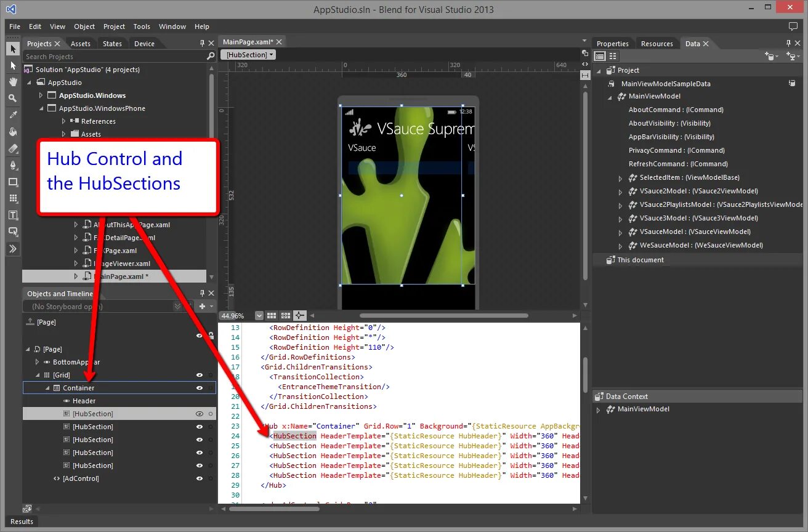Toggle lock all in timeline header
Image resolution: width=808 pixels, height=532 pixels.
coord(211,336)
